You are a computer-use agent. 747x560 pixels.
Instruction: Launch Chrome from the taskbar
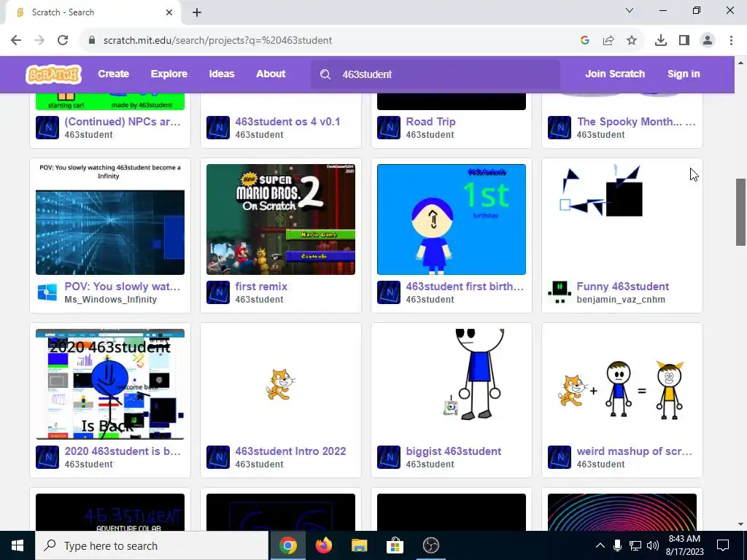(x=287, y=545)
